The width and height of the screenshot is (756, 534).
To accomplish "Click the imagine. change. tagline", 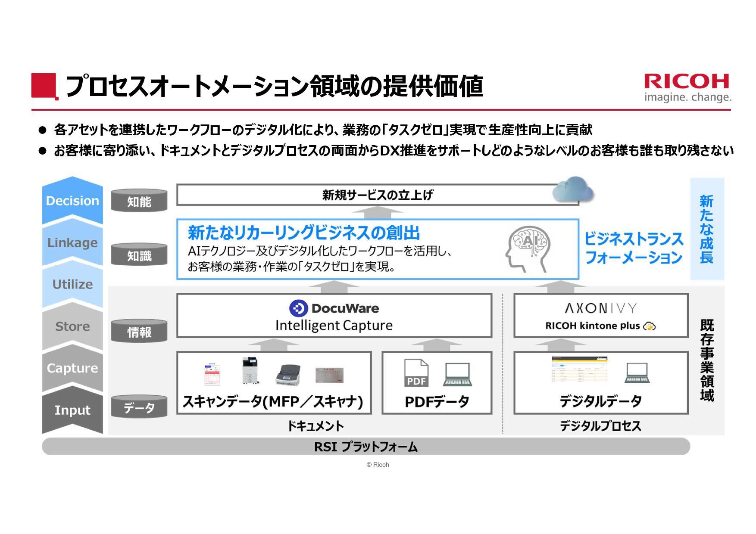I will 688,97.
